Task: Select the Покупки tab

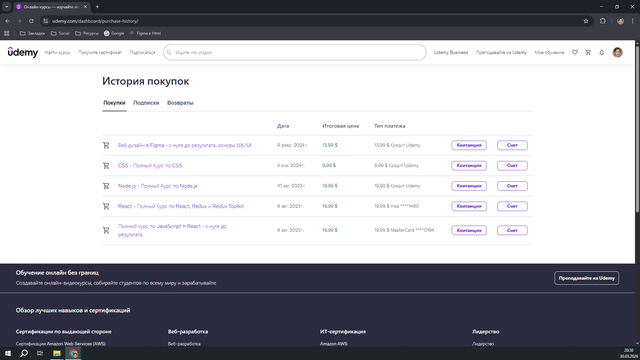Action: pos(114,103)
